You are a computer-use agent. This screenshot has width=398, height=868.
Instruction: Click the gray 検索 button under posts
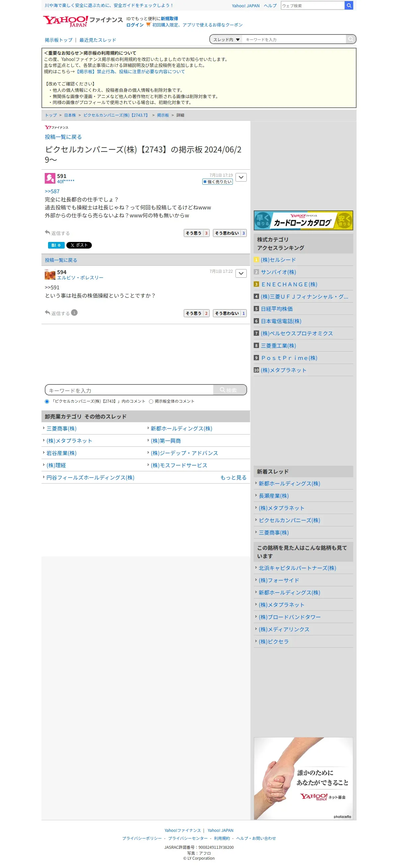(x=230, y=390)
